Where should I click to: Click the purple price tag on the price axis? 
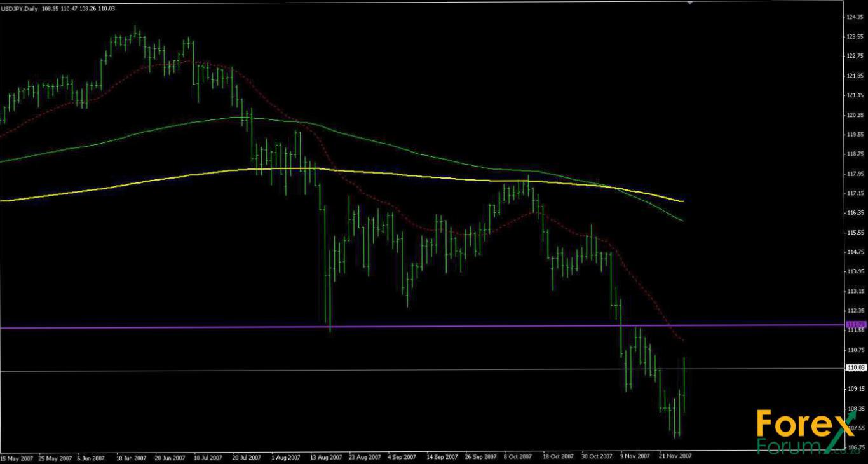coord(856,325)
